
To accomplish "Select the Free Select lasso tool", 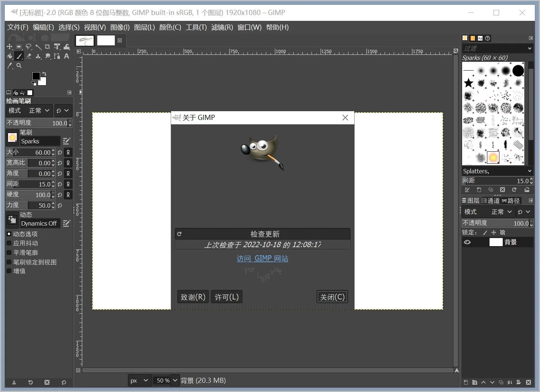I will click(29, 47).
